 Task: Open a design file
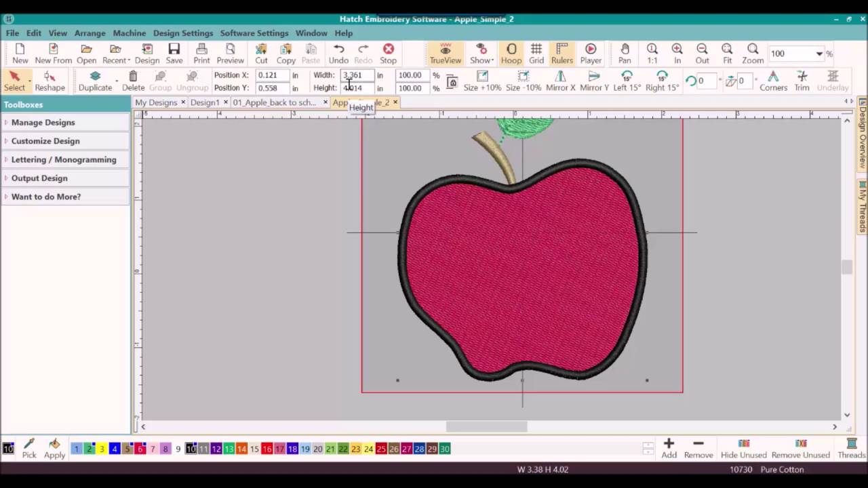(x=86, y=54)
